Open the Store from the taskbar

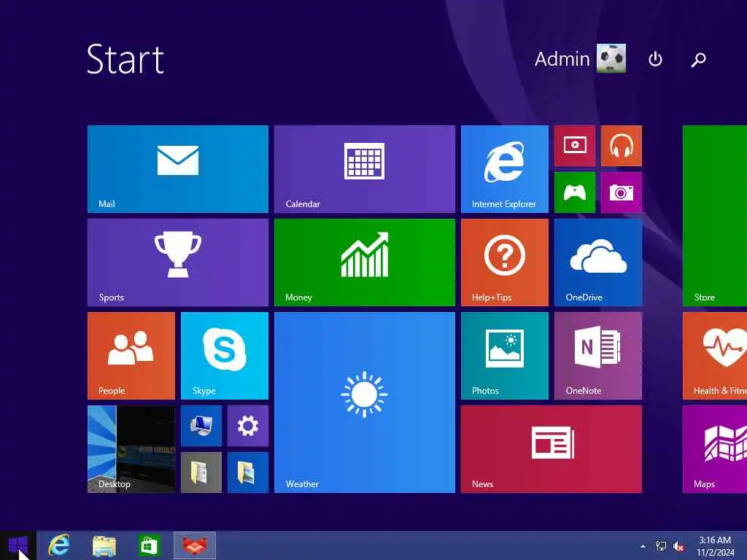click(149, 545)
